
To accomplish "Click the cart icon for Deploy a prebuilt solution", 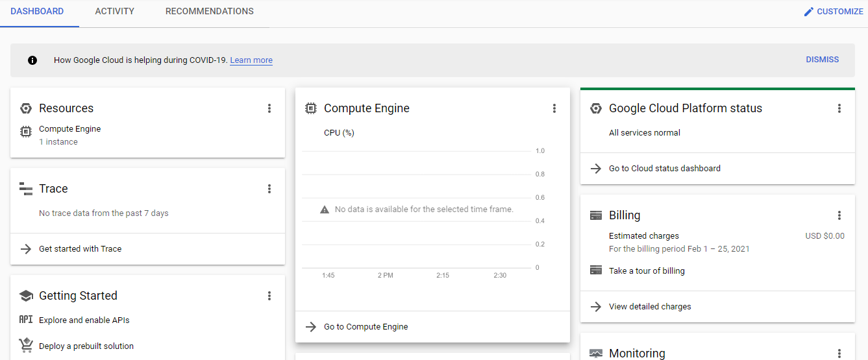I will (26, 345).
